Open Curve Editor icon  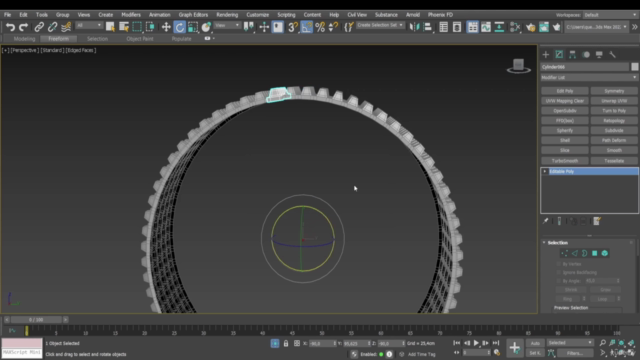click(x=486, y=27)
